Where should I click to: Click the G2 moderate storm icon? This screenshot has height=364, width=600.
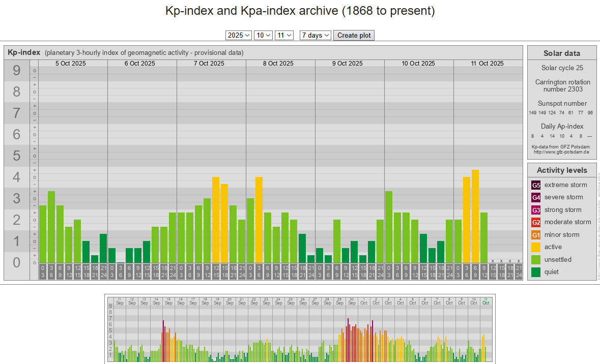coord(536,222)
